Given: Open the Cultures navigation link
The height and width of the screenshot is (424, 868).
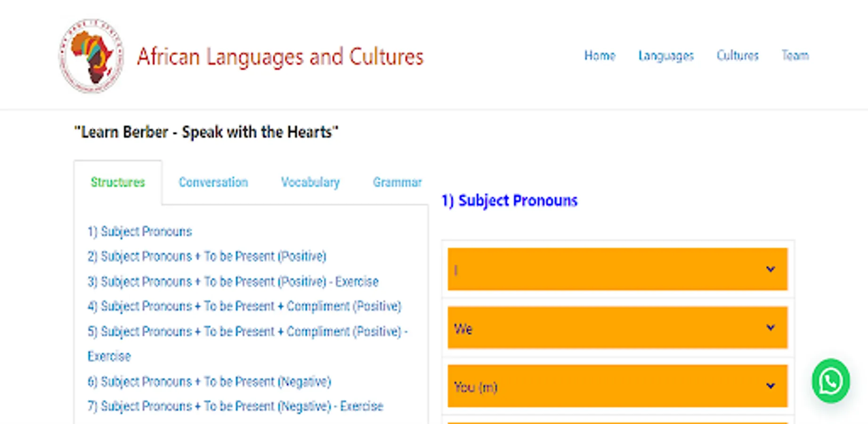Looking at the screenshot, I should 738,56.
